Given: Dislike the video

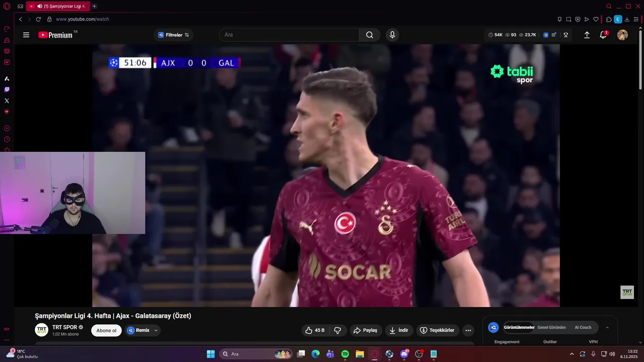Looking at the screenshot, I should pyautogui.click(x=338, y=330).
